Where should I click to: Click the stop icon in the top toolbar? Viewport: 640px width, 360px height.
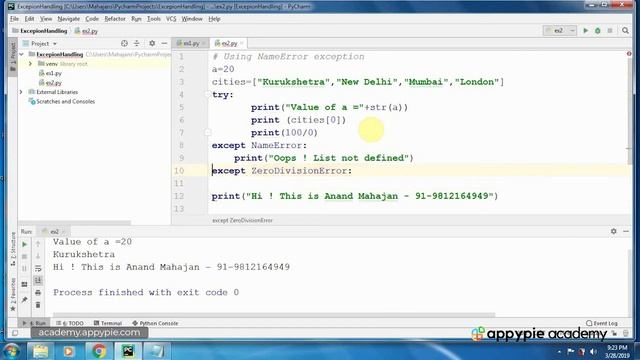pos(610,31)
